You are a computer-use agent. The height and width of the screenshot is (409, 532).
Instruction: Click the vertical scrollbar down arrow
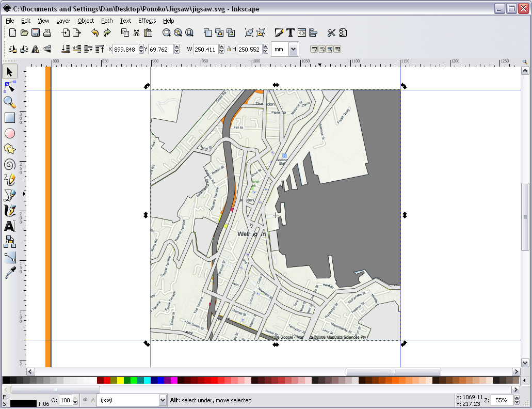(x=525, y=363)
